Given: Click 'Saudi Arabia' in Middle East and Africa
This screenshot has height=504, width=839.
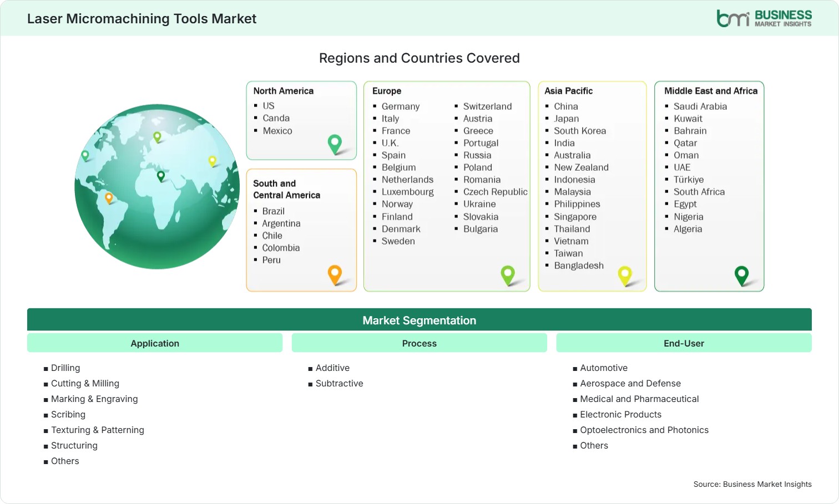Looking at the screenshot, I should point(700,106).
